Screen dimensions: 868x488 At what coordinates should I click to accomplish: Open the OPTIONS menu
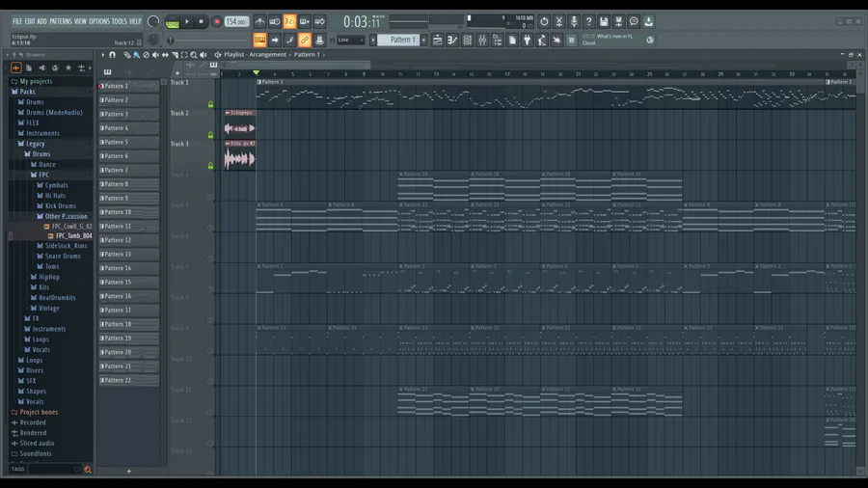pos(99,21)
